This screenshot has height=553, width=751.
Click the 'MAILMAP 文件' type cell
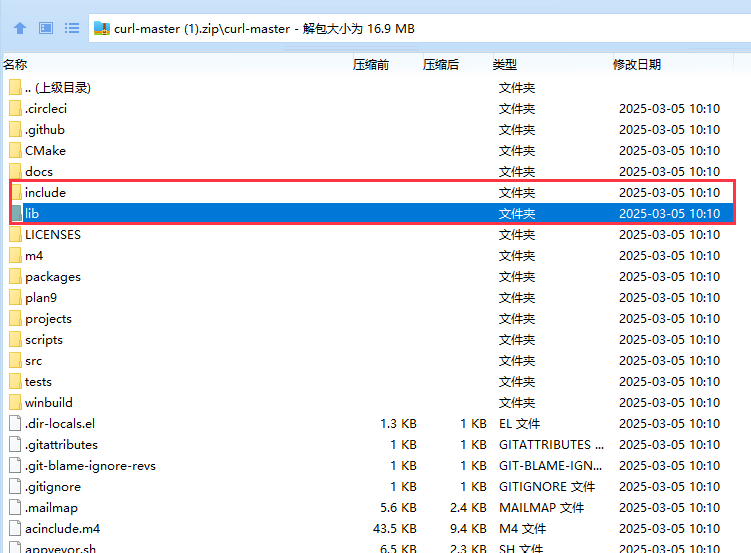541,508
